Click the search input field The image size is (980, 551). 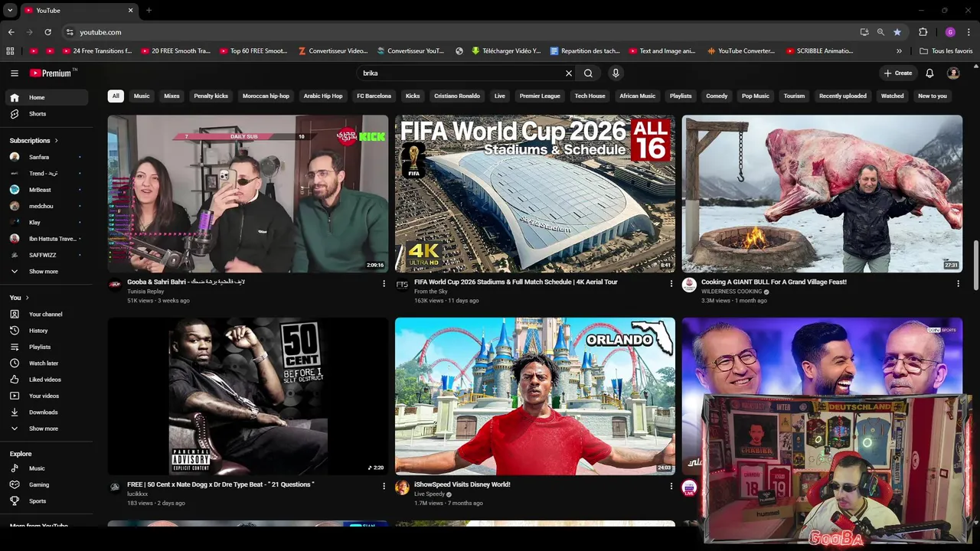[463, 73]
